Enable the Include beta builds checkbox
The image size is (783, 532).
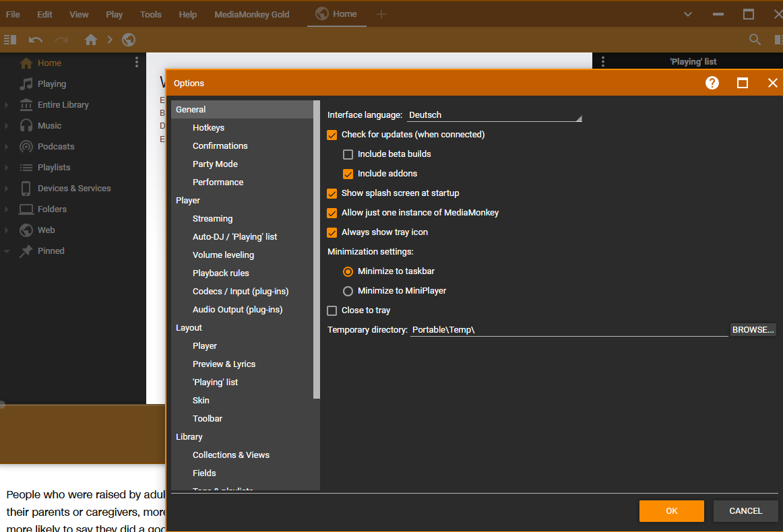[x=348, y=154]
